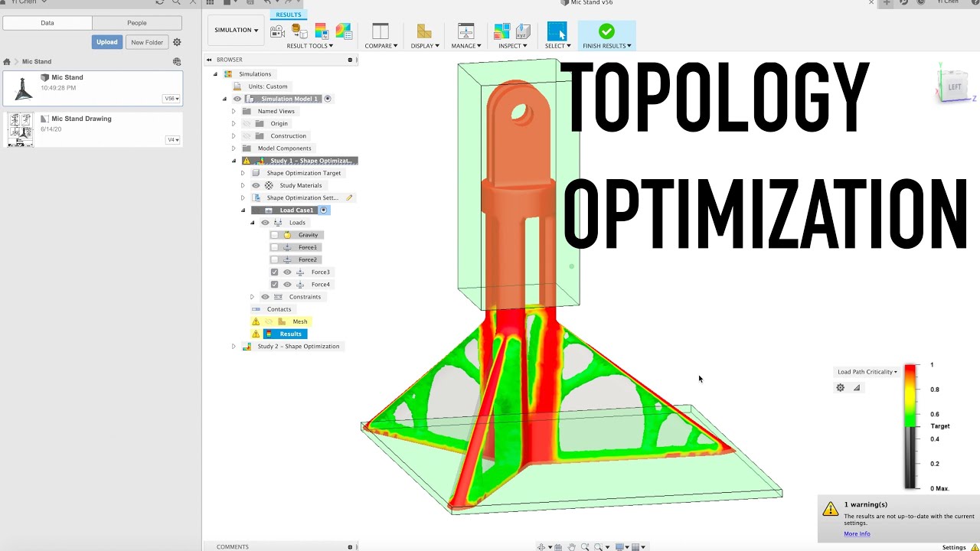The image size is (980, 551).
Task: Open the MANAGE dropdown menu
Action: 466,46
